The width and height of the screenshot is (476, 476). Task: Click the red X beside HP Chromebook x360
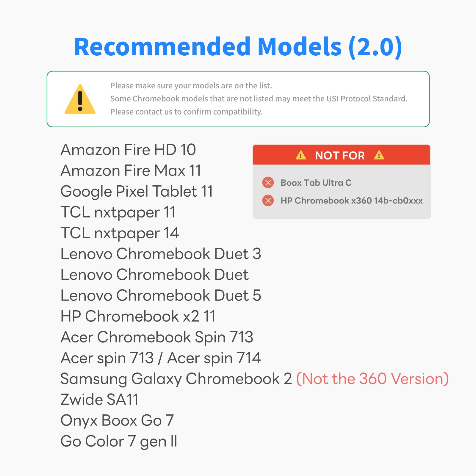(x=268, y=201)
